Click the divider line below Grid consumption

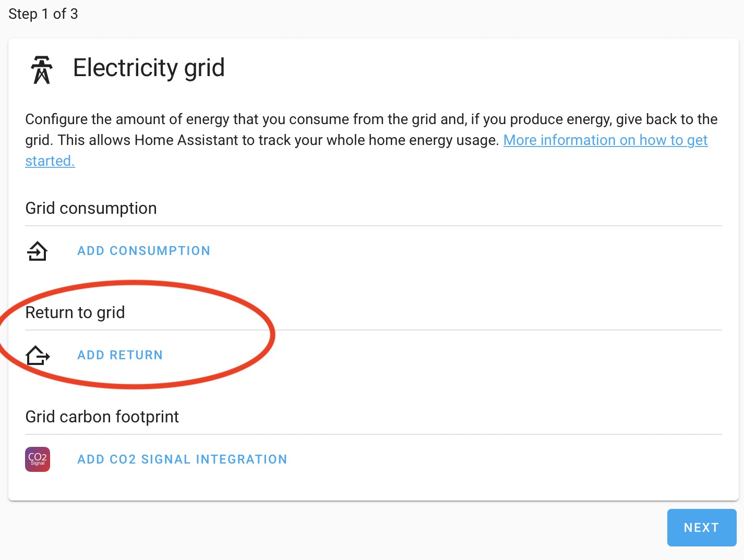[374, 226]
